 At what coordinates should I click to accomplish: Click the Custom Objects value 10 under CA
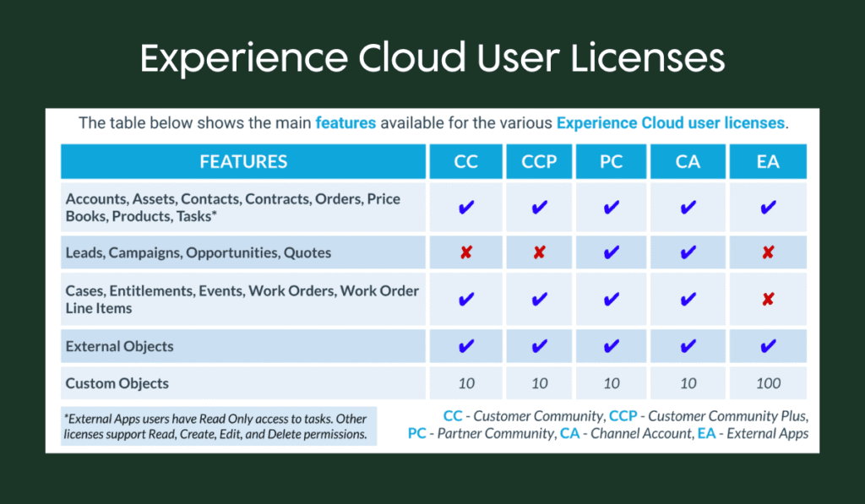(688, 383)
